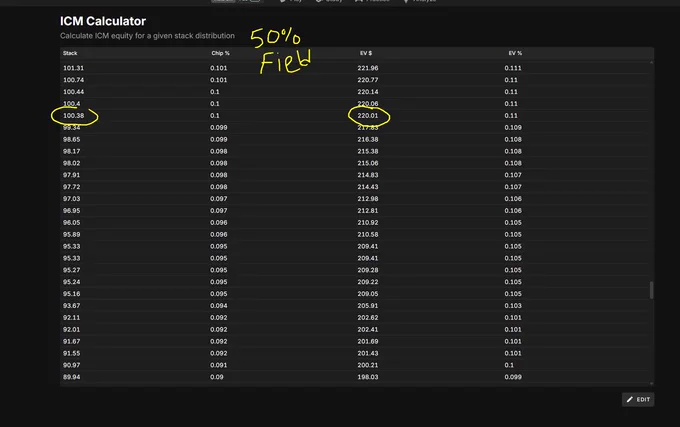Click the EDIT button with pencil icon
This screenshot has width=680, height=427.
[638, 399]
